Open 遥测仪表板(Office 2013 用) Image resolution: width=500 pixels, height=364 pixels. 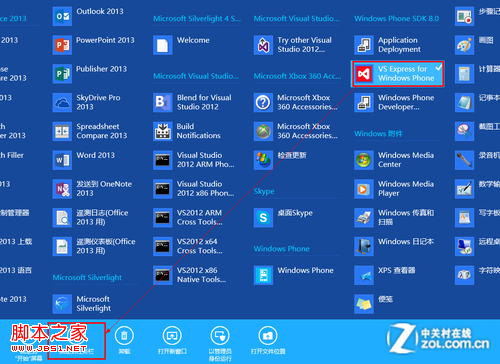[94, 246]
